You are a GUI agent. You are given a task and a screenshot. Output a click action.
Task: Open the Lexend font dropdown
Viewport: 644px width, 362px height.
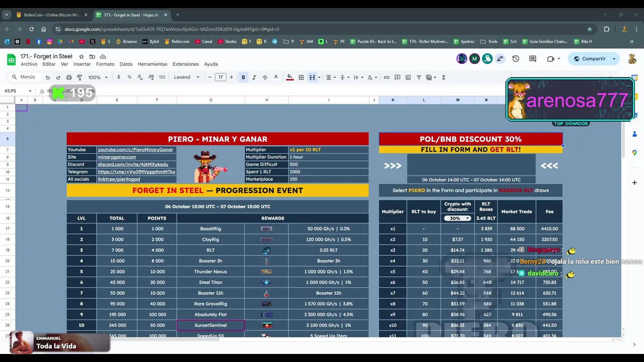(187, 77)
